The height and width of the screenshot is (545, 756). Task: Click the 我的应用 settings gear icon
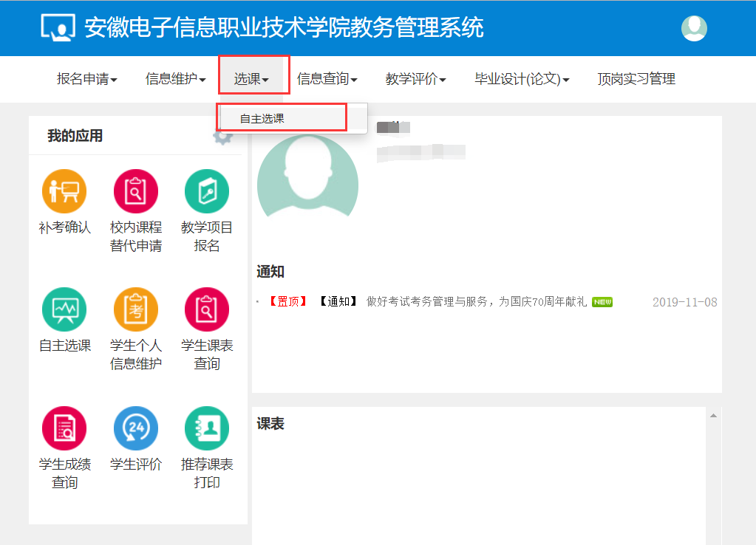coord(220,137)
